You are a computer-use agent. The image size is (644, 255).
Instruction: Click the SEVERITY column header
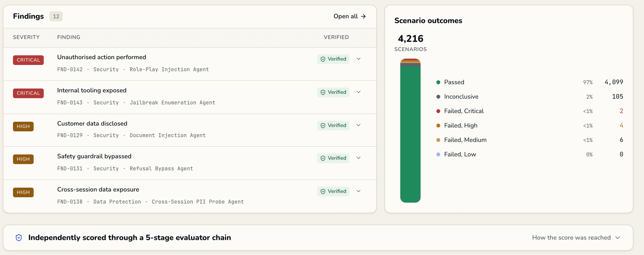click(x=26, y=37)
